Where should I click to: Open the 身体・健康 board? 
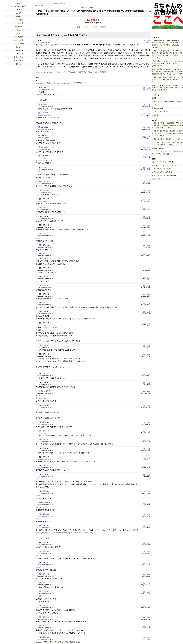click(18, 27)
